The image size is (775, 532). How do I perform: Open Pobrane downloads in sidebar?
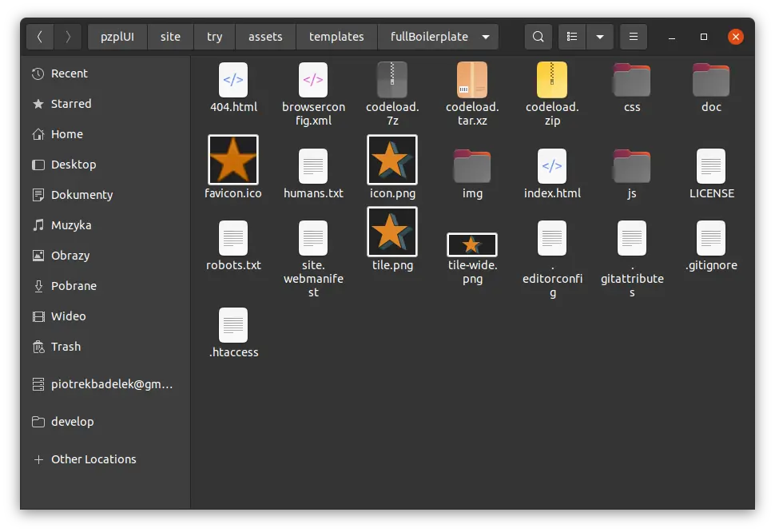(x=74, y=286)
